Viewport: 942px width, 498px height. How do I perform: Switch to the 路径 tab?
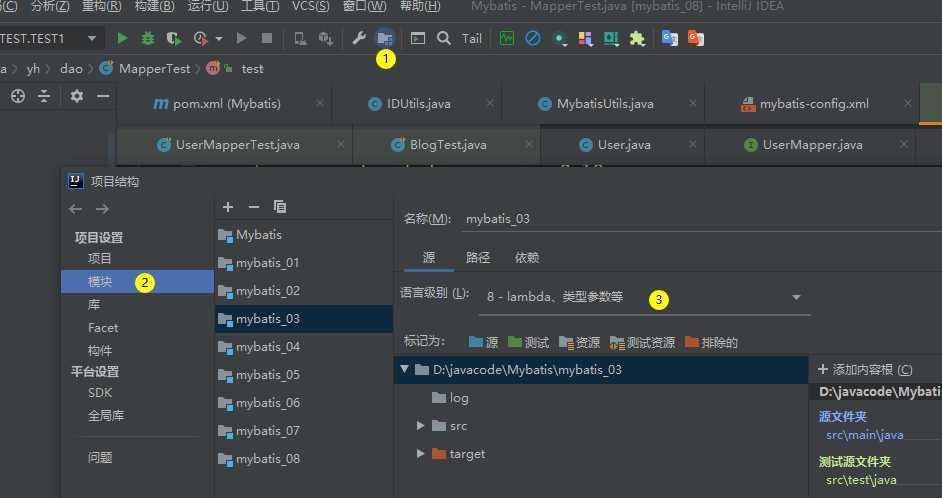tap(478, 258)
